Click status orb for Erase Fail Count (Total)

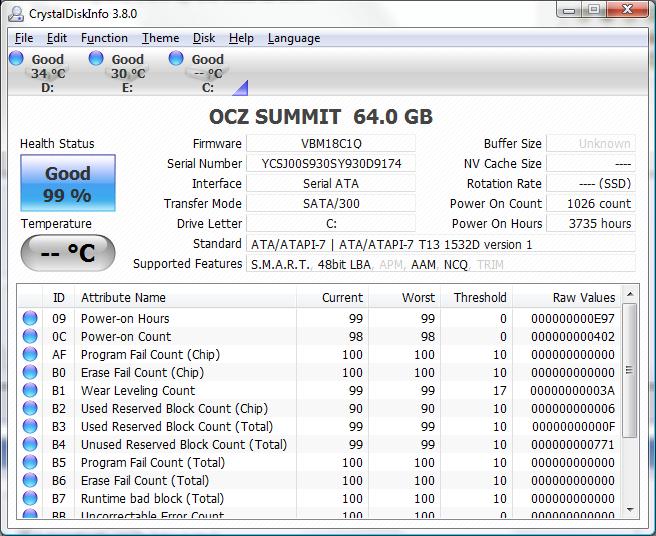tap(30, 480)
